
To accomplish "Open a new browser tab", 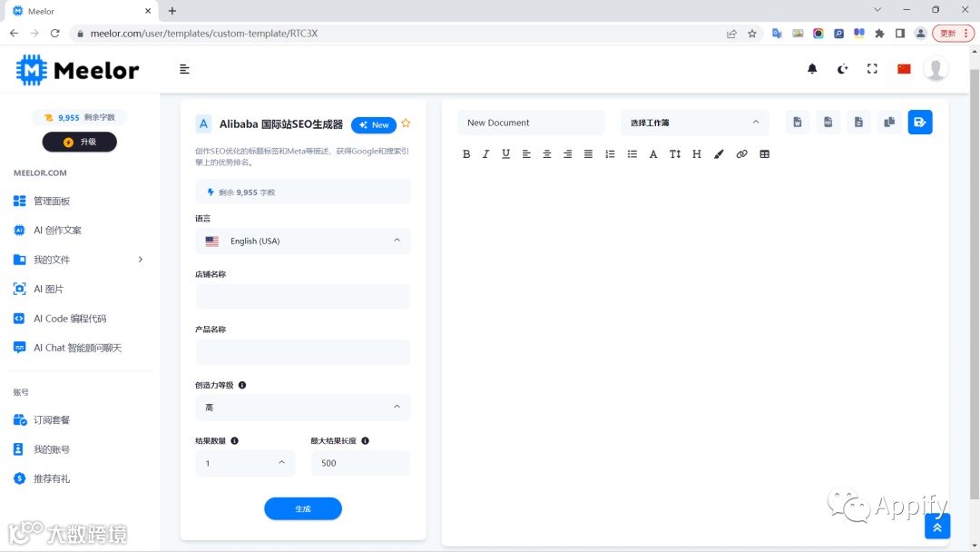I will [x=172, y=11].
